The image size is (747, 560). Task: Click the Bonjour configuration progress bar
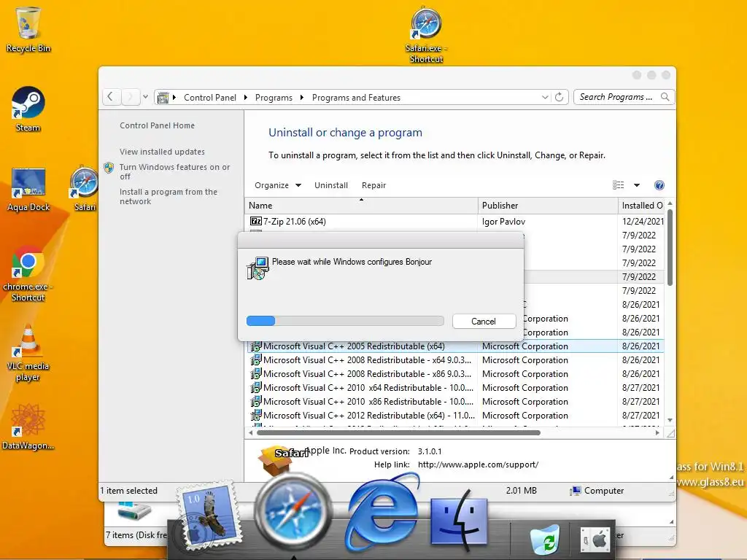[x=345, y=321]
